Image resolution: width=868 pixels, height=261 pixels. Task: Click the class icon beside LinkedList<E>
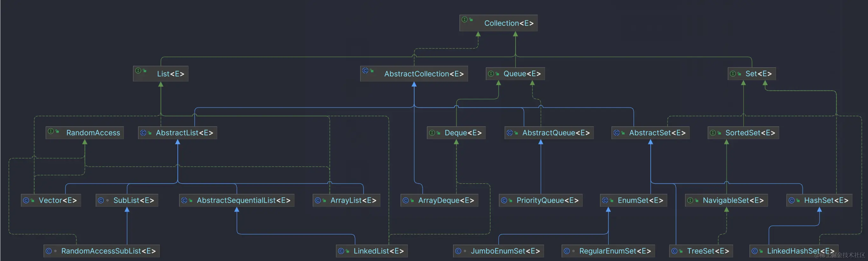(x=341, y=251)
